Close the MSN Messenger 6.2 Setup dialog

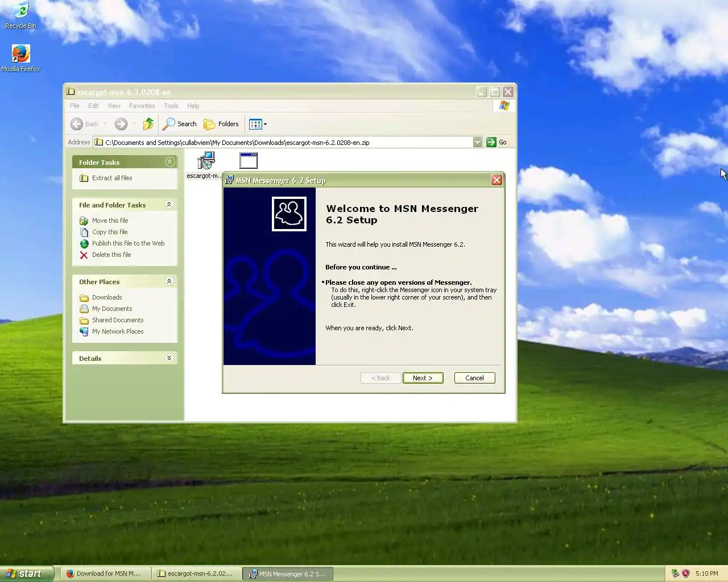point(497,180)
